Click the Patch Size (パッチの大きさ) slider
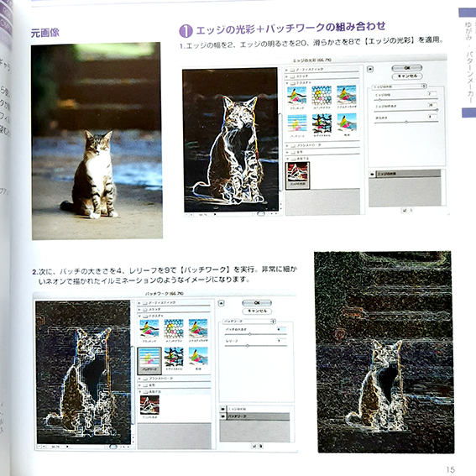This screenshot has height=476, width=476. point(255,334)
